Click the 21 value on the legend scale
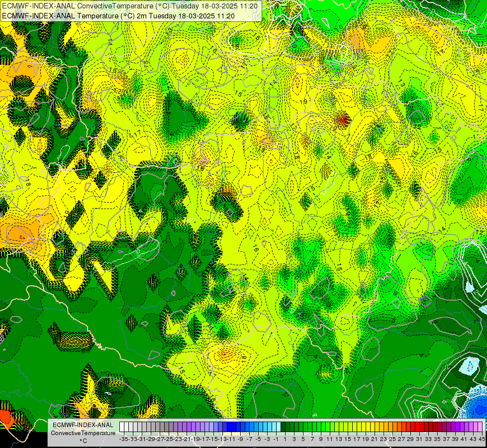 [x=374, y=440]
